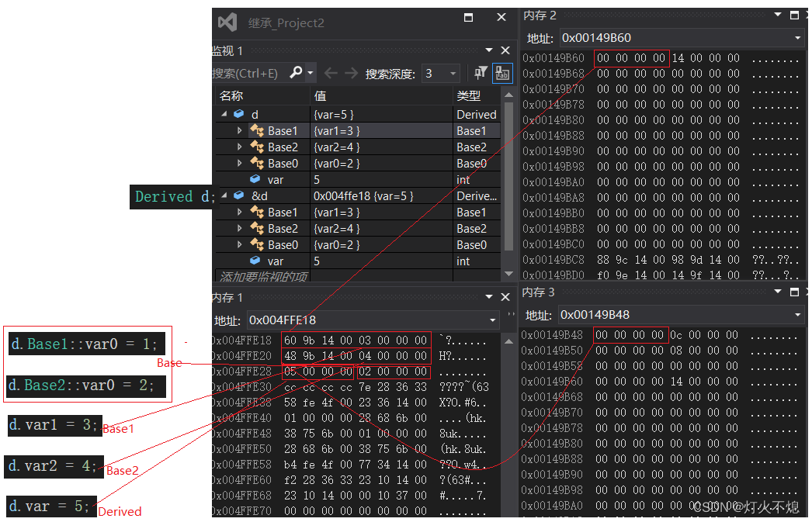Open 内存 3 address history dropdown
This screenshot has height=522, width=812.
797,315
